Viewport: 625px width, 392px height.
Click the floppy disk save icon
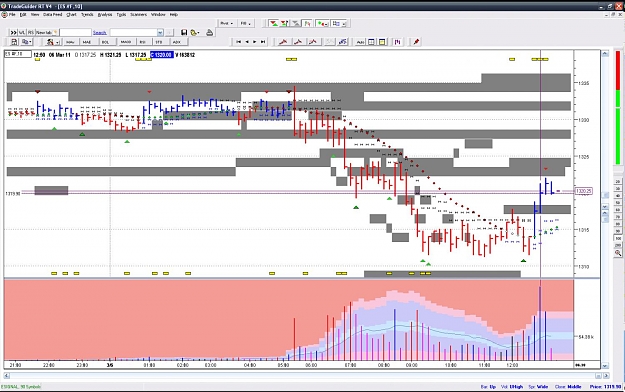(x=184, y=32)
